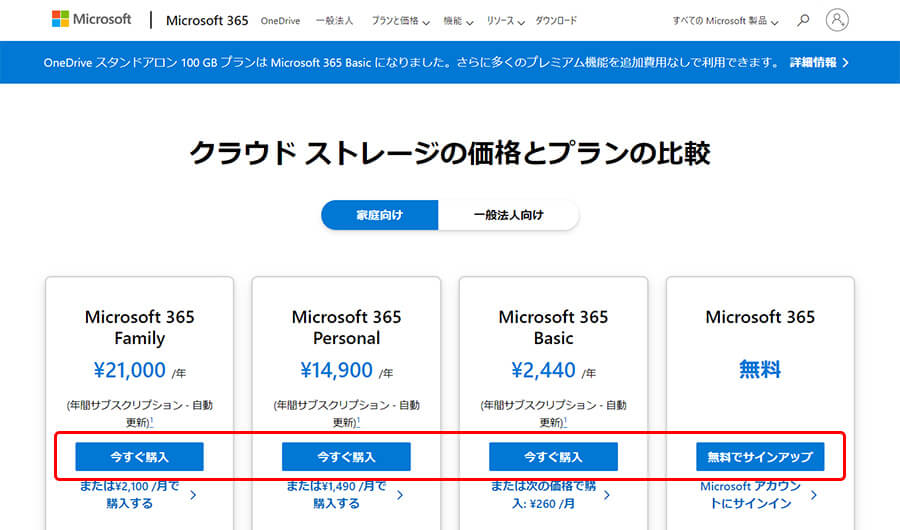Expand the 機能 dropdown
This screenshot has width=900, height=530.
(458, 21)
